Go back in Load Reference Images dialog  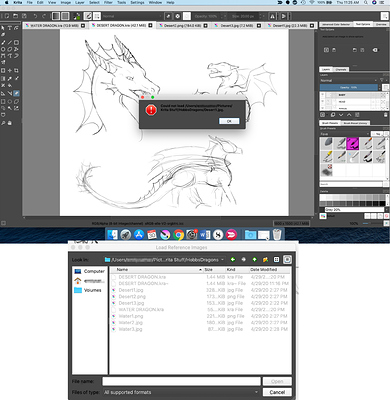click(233, 259)
